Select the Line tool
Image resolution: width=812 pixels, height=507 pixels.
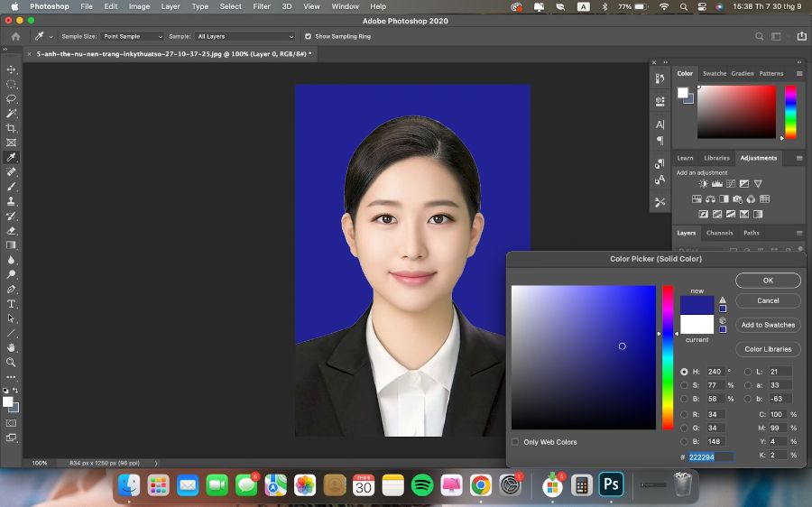point(11,333)
